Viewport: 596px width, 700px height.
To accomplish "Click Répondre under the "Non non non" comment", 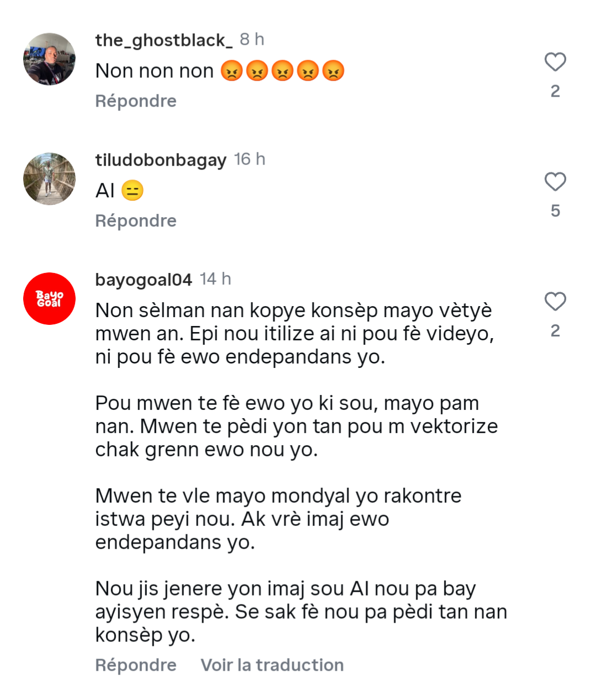I will (x=136, y=101).
